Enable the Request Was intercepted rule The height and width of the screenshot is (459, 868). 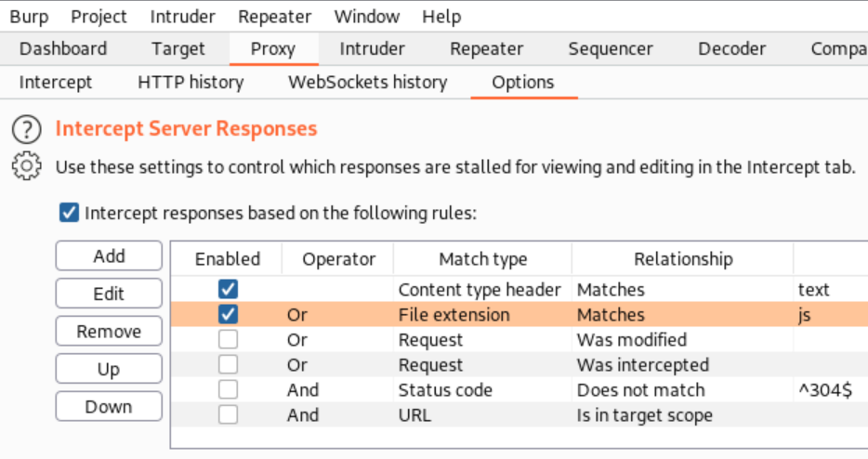tap(228, 364)
